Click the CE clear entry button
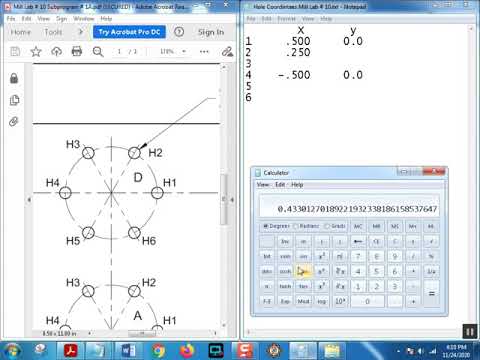Viewport: 480px width, 360px height. point(376,241)
